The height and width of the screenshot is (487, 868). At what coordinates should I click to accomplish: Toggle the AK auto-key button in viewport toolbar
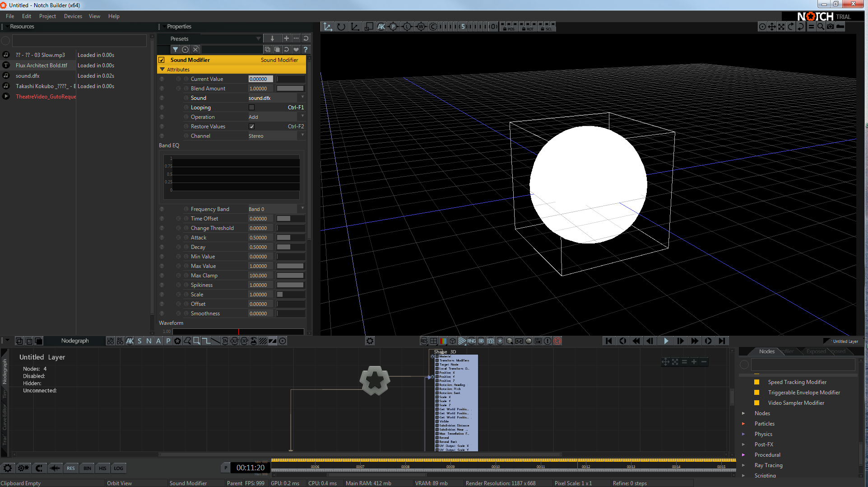(381, 27)
